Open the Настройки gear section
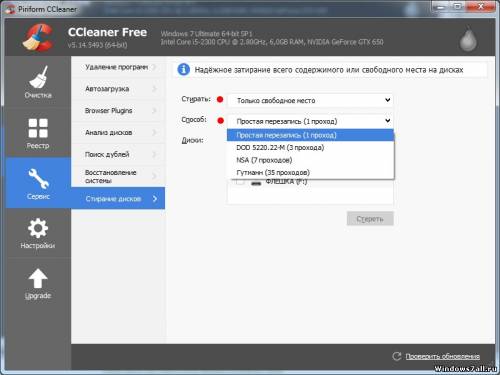Screen dimensions: 500x375 tap(38, 233)
